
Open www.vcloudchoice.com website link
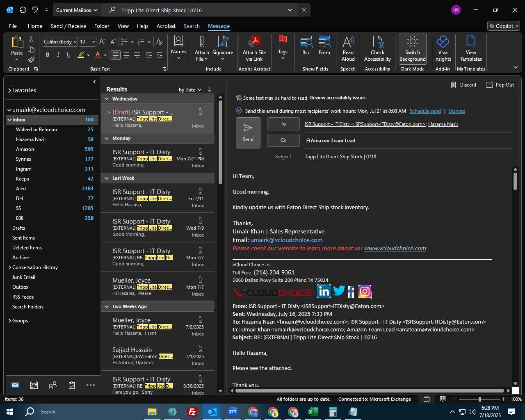(395, 248)
